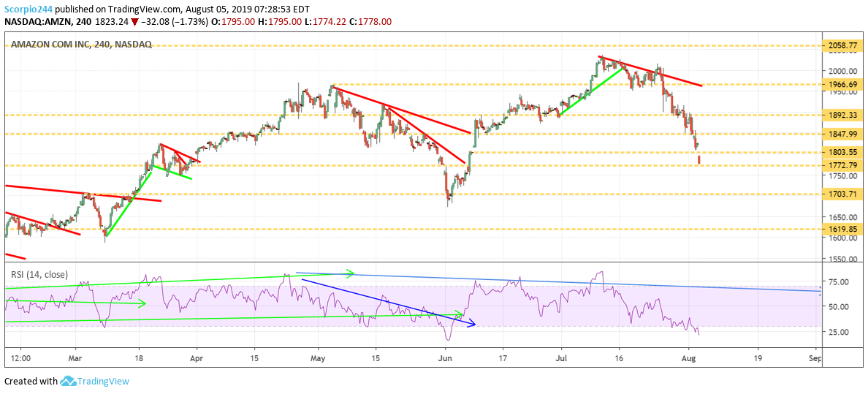This screenshot has height=394, width=868.
Task: Click the Aug date label on time axis
Action: (x=689, y=358)
